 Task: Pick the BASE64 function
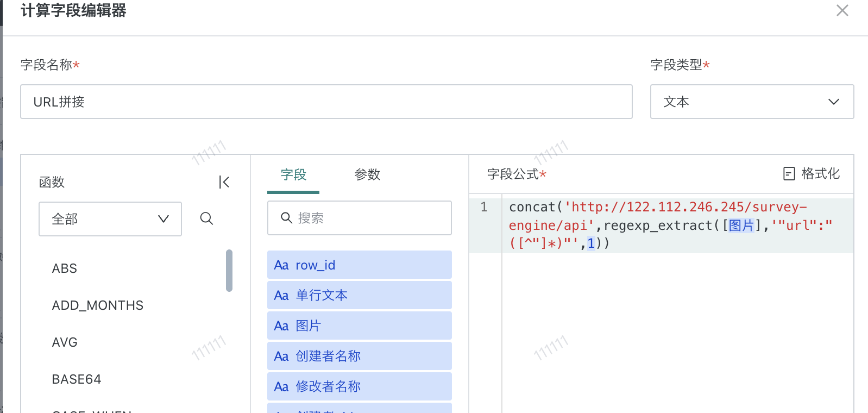pyautogui.click(x=77, y=379)
